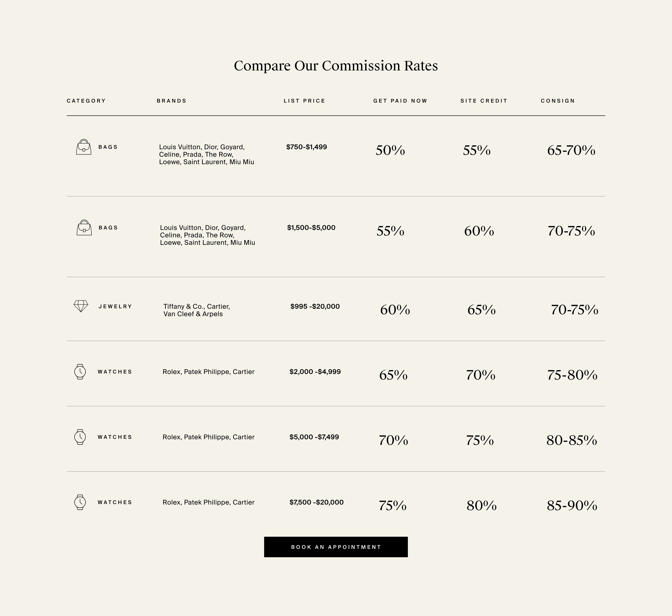
Task: Click the BOOK AN APPOINTMENT button
Action: 336,547
